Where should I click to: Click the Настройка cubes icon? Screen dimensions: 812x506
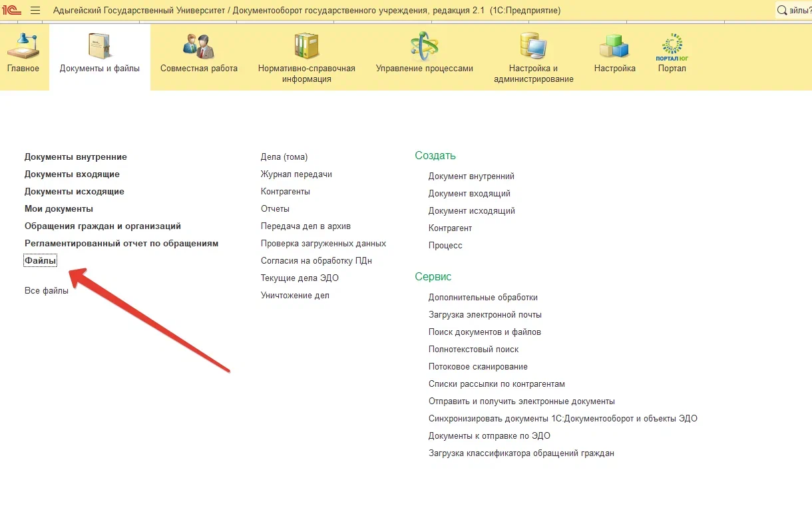coord(614,45)
